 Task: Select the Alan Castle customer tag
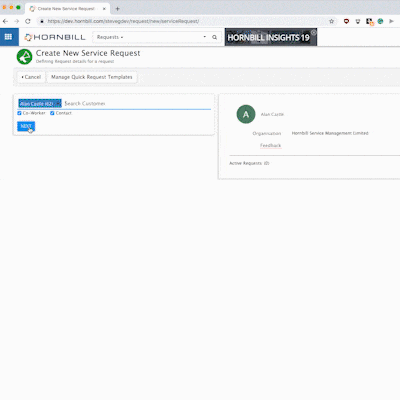40,104
